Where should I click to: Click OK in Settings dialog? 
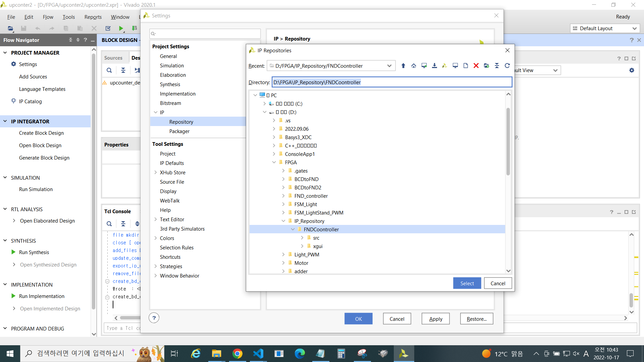click(x=359, y=319)
